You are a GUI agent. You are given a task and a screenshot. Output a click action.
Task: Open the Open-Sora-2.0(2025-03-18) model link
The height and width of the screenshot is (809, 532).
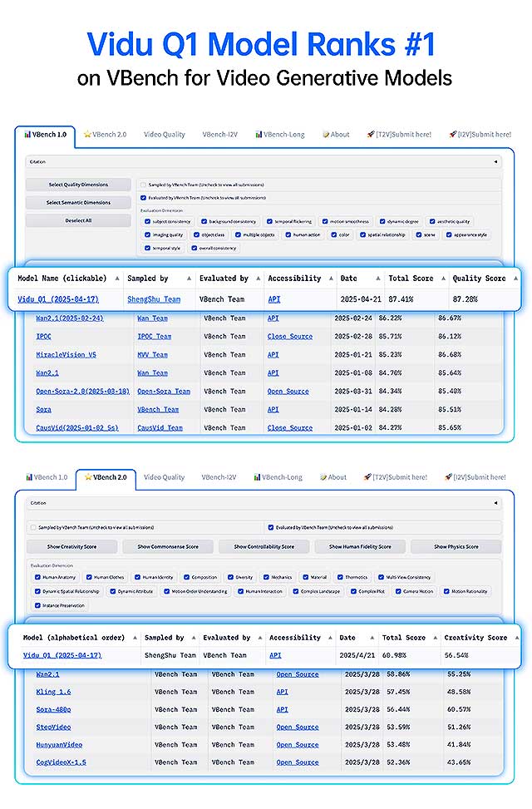click(x=82, y=392)
